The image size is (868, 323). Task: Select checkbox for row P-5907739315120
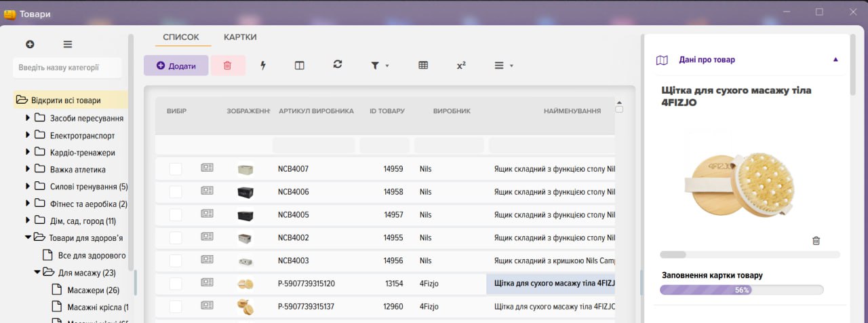tap(176, 284)
